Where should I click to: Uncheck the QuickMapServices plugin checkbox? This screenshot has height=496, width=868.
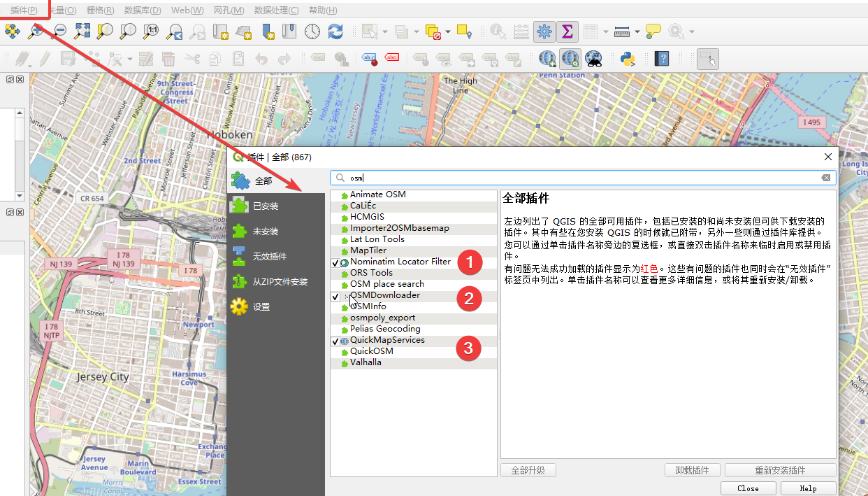(335, 341)
